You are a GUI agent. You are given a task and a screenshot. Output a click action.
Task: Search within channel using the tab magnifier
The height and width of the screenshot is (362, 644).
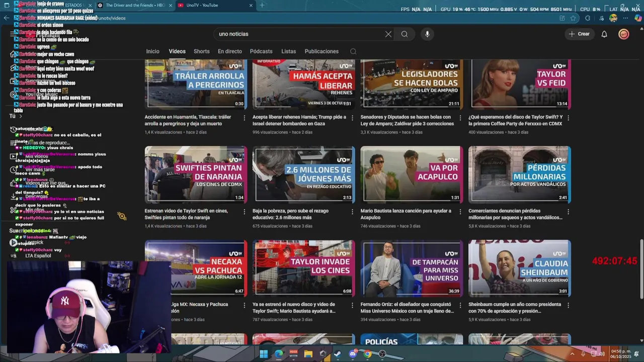click(353, 51)
